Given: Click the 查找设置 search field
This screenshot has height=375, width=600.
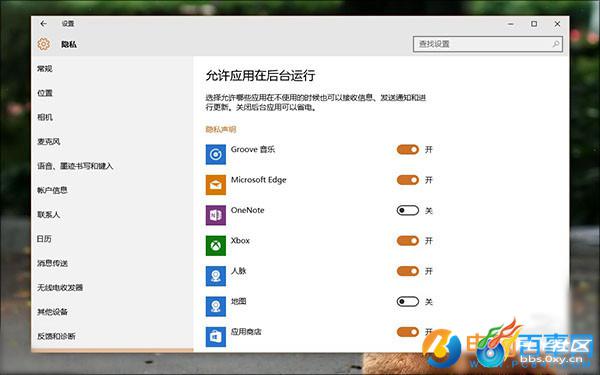Looking at the screenshot, I should [x=488, y=44].
